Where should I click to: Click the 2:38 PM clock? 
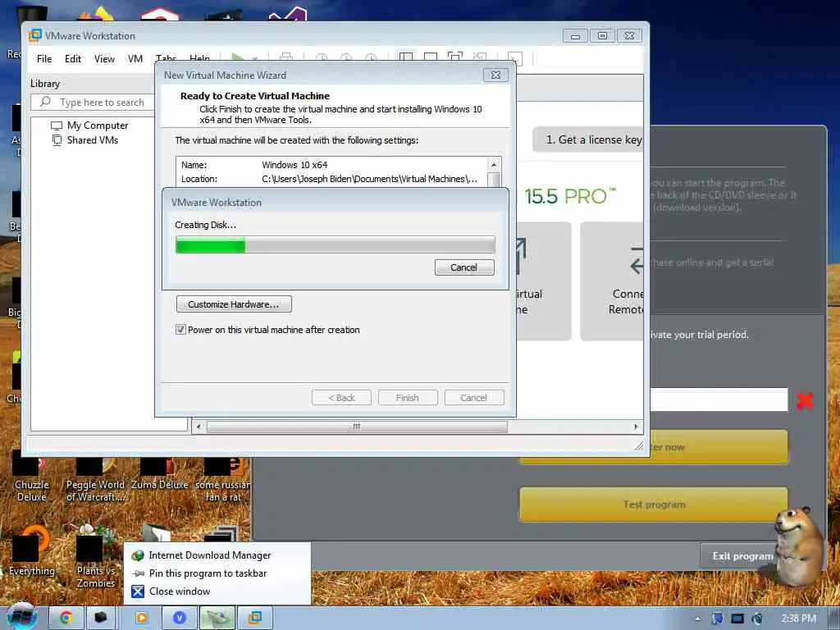798,619
